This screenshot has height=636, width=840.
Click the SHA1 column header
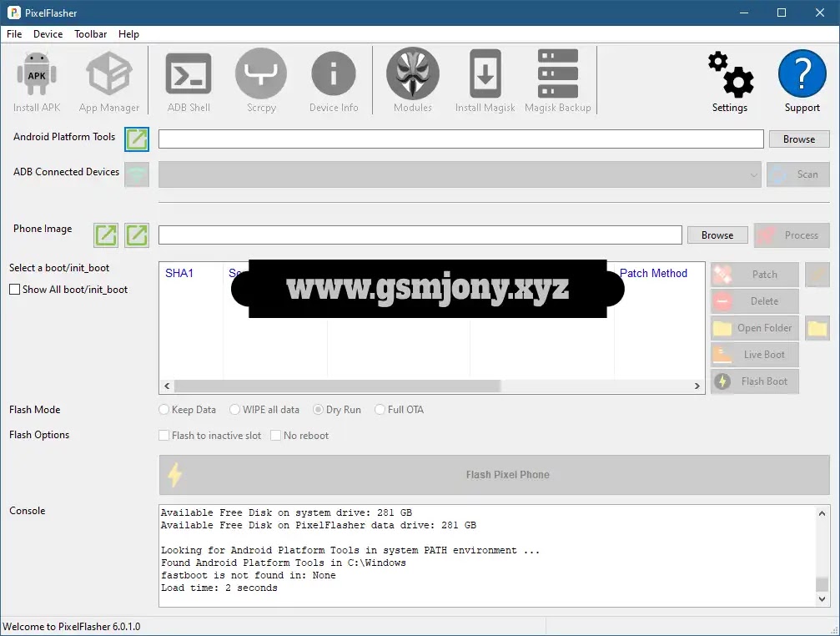(179, 273)
